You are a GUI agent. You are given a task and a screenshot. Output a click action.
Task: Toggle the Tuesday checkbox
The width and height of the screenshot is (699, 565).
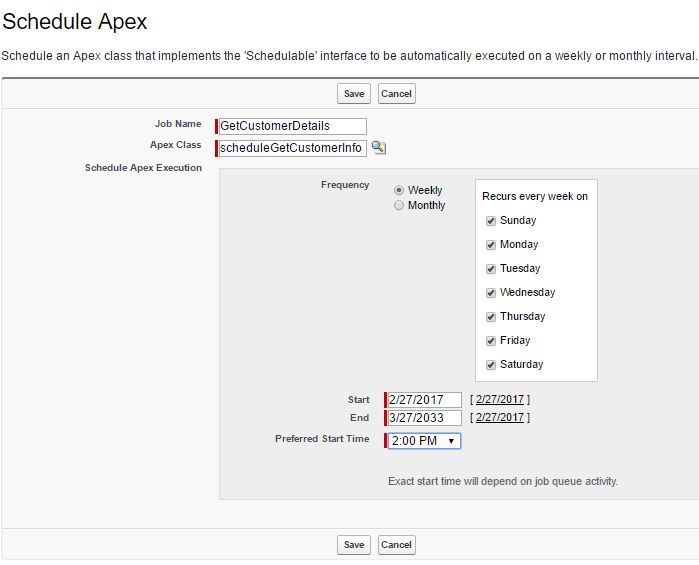pos(491,269)
